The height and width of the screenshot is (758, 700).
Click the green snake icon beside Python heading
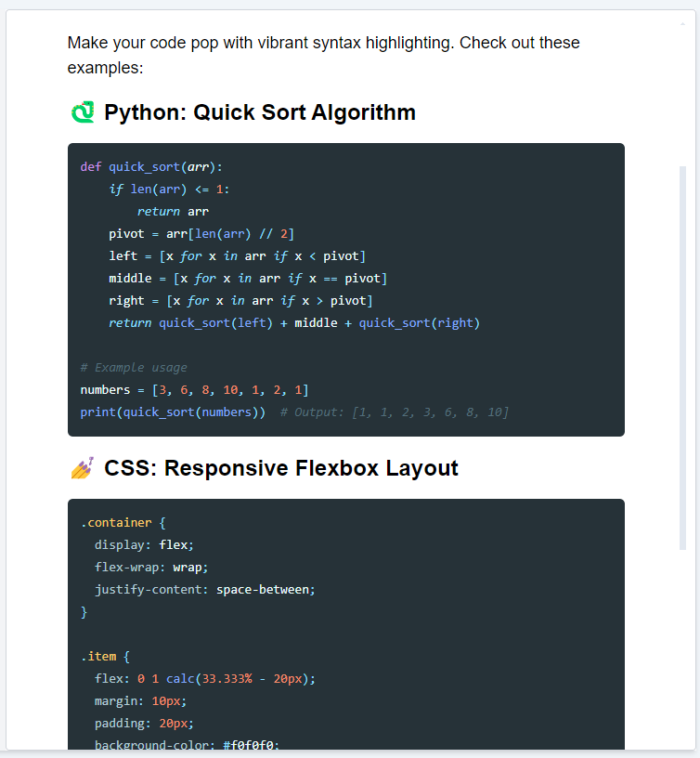click(83, 112)
